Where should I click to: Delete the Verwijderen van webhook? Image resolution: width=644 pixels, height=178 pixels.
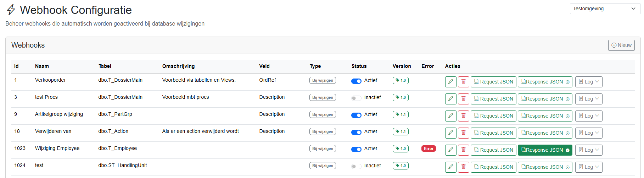(463, 133)
